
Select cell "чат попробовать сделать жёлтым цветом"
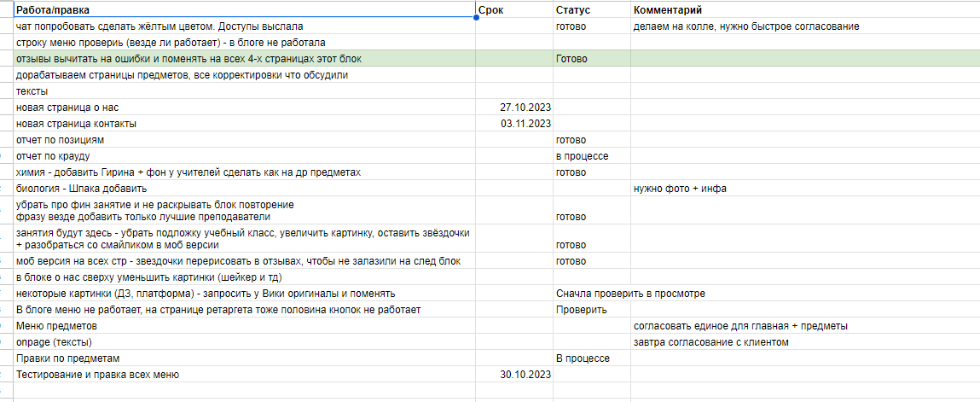(245, 26)
